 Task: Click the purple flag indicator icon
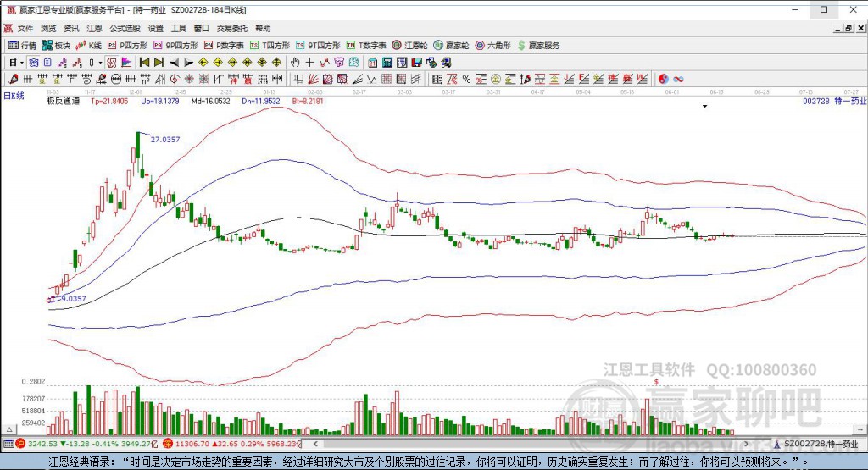point(126,63)
